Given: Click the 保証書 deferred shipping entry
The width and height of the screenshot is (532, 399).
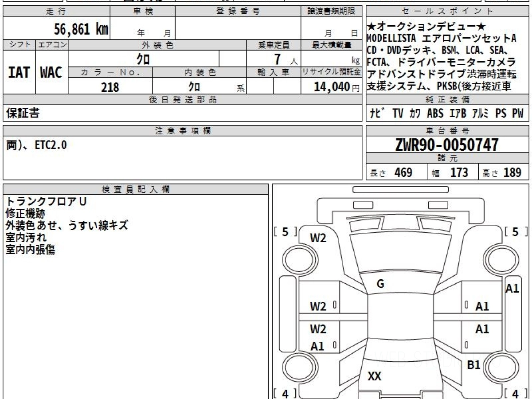Looking at the screenshot, I should click(x=23, y=113).
